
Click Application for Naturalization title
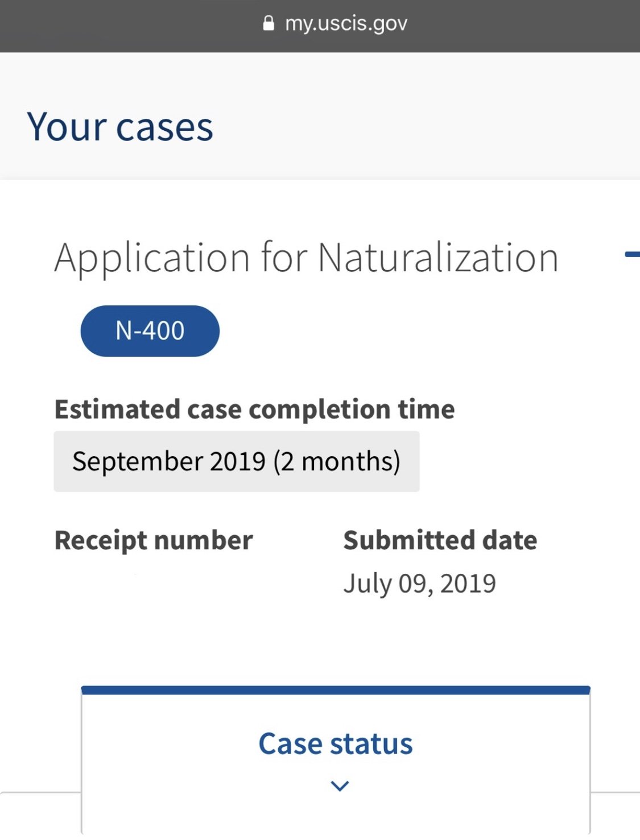click(x=306, y=258)
